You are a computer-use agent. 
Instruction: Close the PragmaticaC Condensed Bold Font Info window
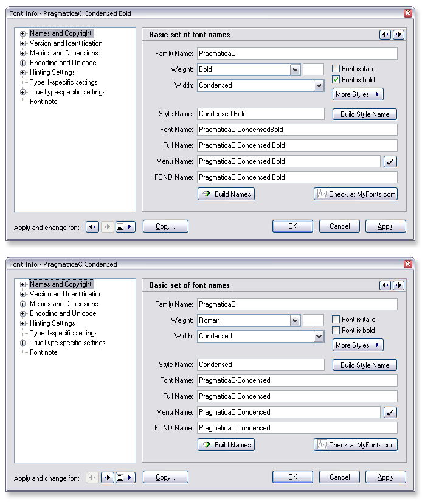[x=407, y=13]
